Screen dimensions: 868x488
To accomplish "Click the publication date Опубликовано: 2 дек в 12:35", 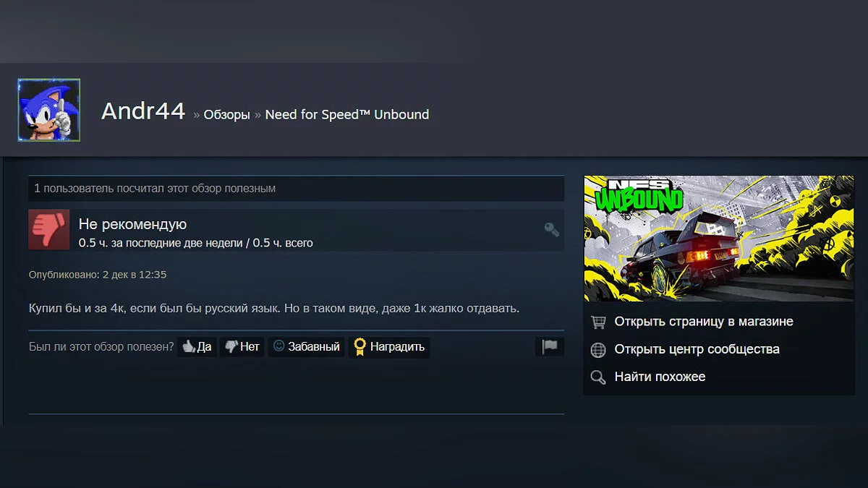I will [98, 275].
